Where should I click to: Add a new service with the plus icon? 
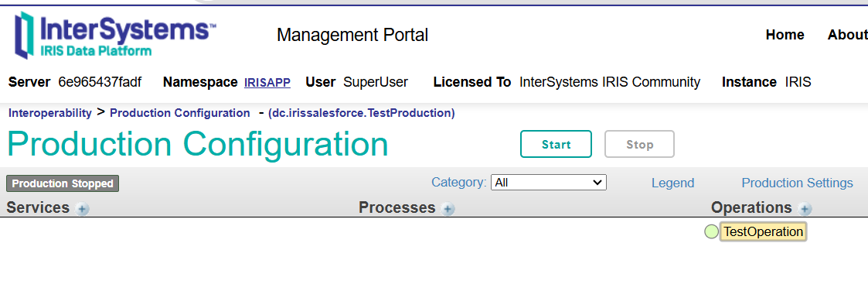pos(83,209)
